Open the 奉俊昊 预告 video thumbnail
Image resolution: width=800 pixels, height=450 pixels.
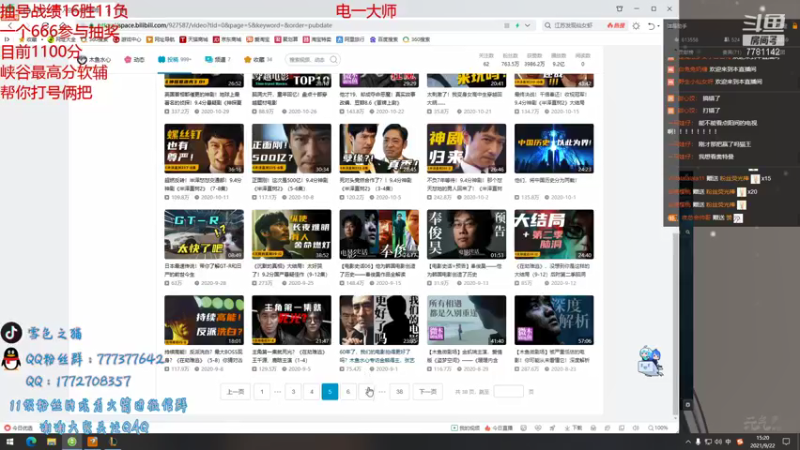pyautogui.click(x=466, y=234)
